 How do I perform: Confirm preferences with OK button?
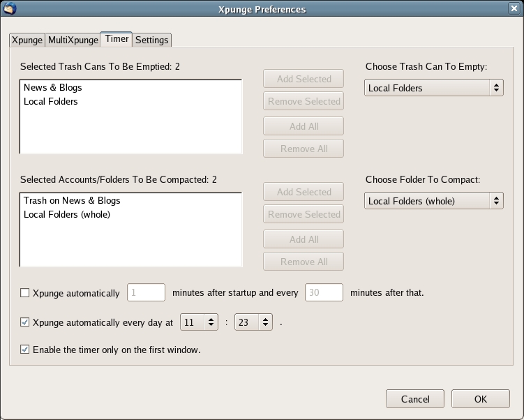(x=481, y=399)
